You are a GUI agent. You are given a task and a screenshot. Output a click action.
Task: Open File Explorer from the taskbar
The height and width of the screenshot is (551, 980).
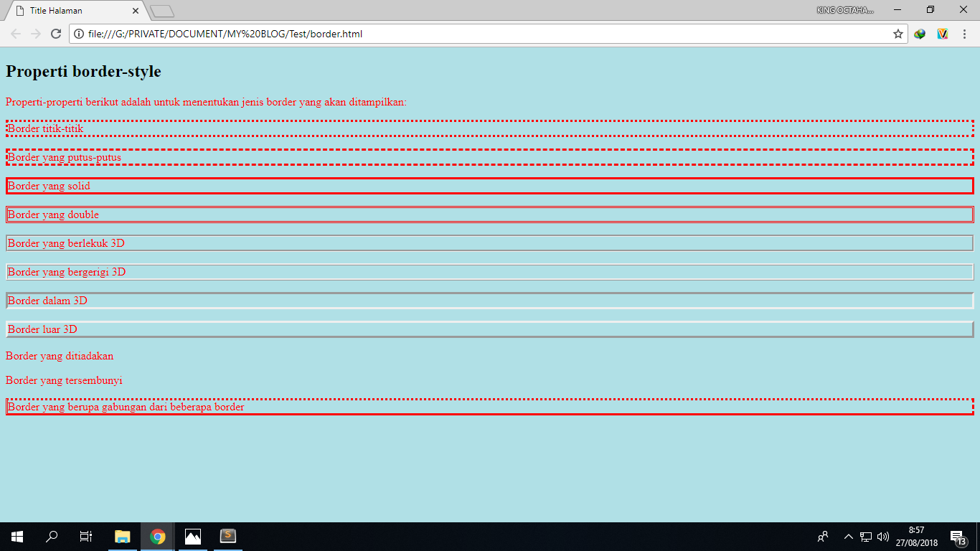(x=122, y=536)
